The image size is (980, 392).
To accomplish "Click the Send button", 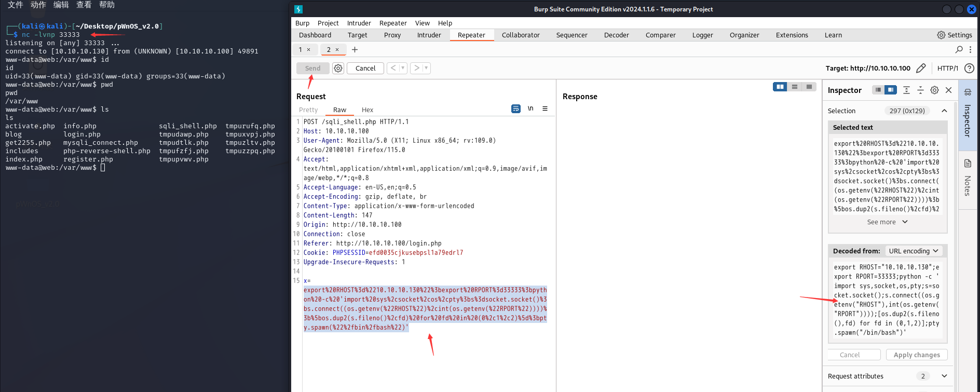I will coord(312,68).
